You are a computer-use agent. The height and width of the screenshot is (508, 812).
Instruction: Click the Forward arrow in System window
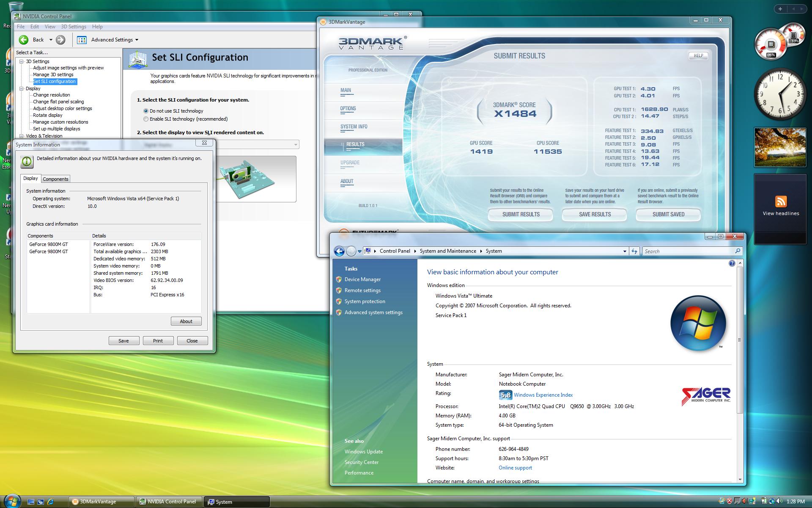coord(351,251)
